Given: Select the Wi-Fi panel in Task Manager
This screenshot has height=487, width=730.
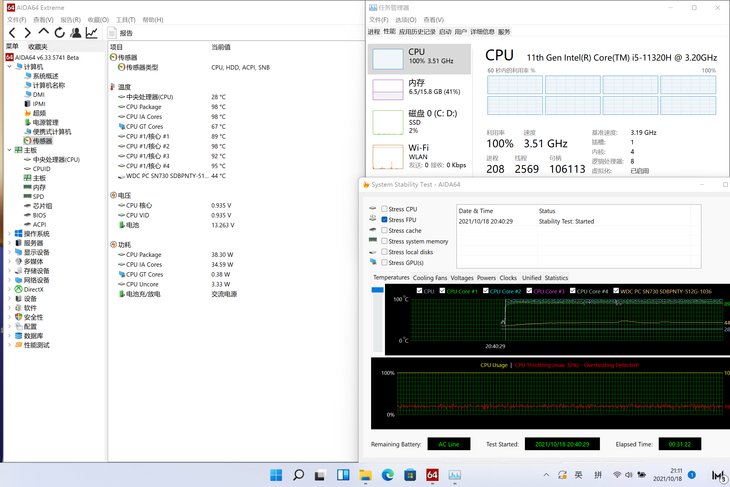Looking at the screenshot, I should tap(419, 156).
